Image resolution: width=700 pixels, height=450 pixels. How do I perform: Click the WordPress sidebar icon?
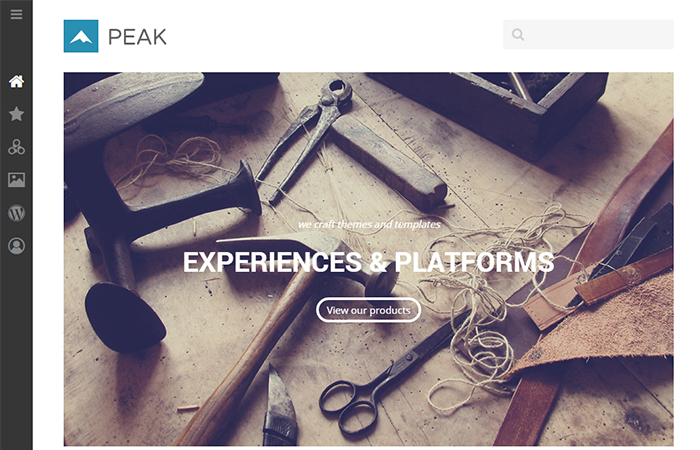point(17,213)
